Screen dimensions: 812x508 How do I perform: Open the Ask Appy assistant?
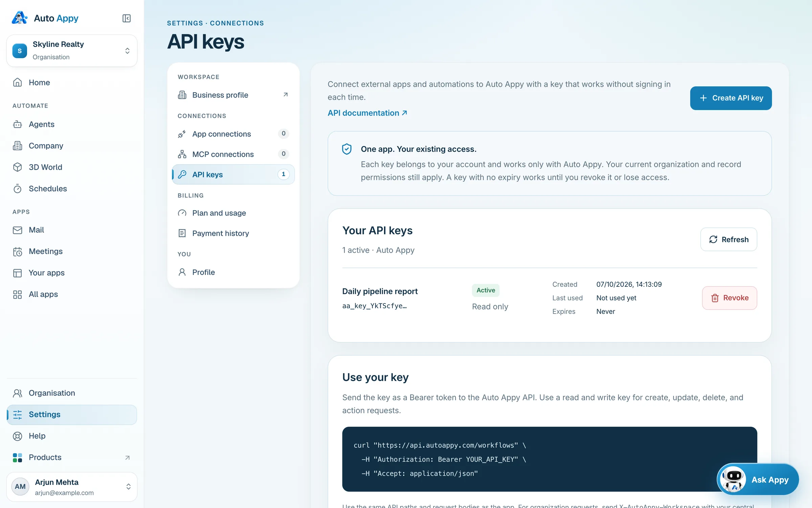point(758,480)
